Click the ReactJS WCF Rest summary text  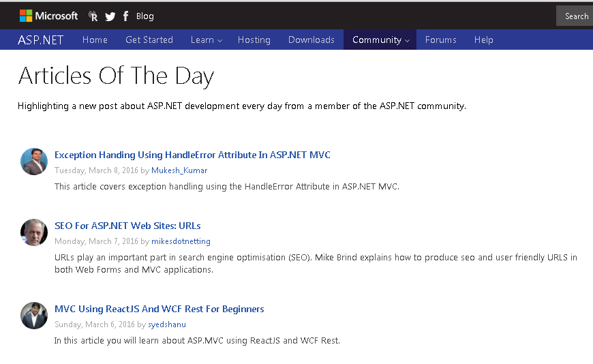(197, 341)
